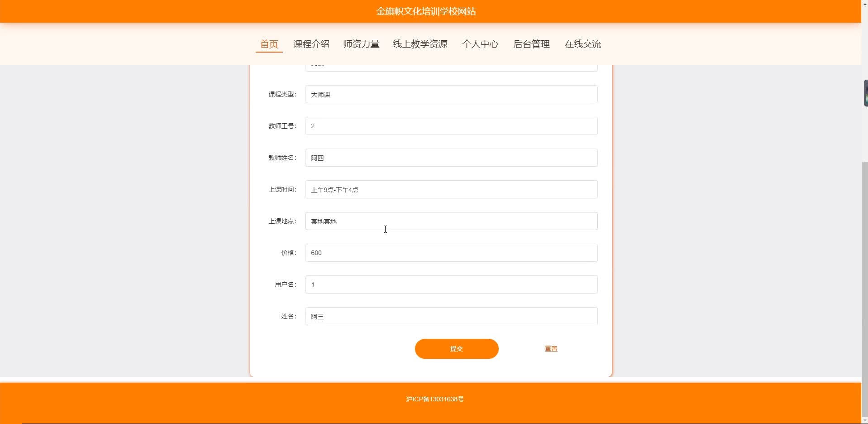Click inside the 上课地点 field
The height and width of the screenshot is (424, 868).
coord(452,221)
